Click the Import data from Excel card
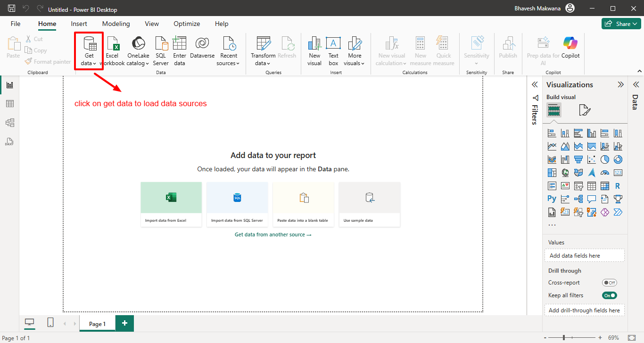 click(x=171, y=204)
